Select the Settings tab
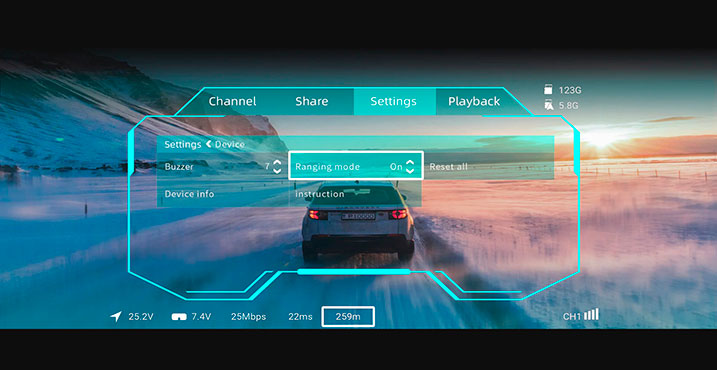 (x=394, y=102)
